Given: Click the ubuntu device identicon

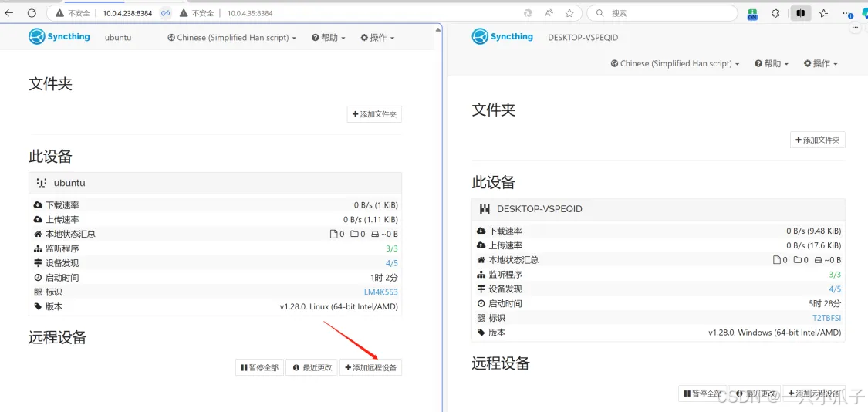Looking at the screenshot, I should point(42,183).
